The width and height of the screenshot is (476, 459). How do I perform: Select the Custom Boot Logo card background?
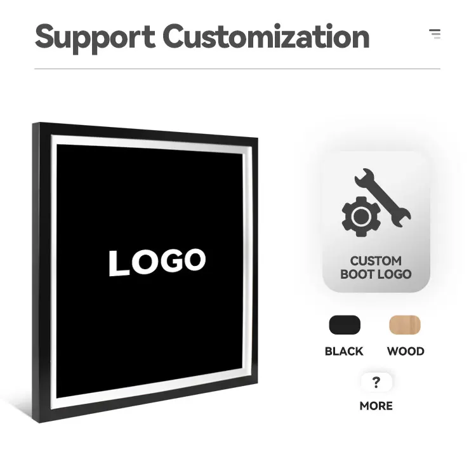[x=376, y=222]
